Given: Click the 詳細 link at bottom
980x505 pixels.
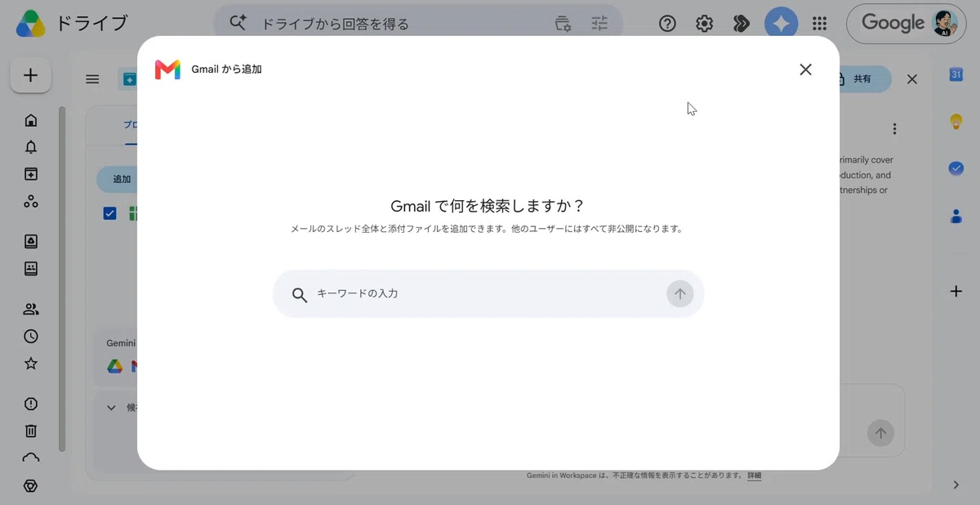Looking at the screenshot, I should click(754, 476).
